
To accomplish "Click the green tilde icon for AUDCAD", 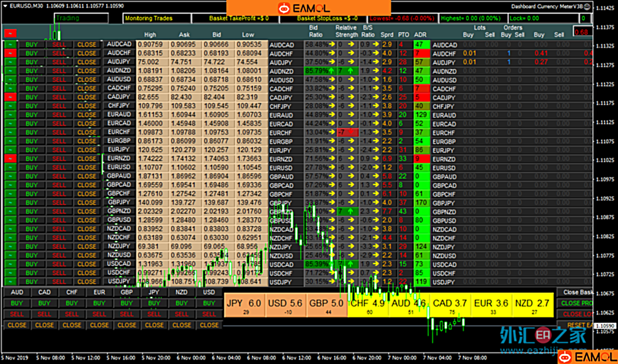I will click(x=10, y=44).
